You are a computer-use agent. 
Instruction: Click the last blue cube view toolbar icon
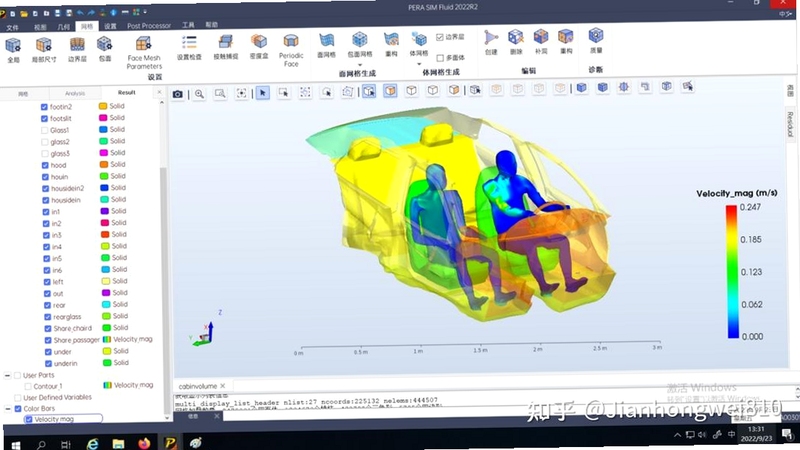pyautogui.click(x=666, y=86)
